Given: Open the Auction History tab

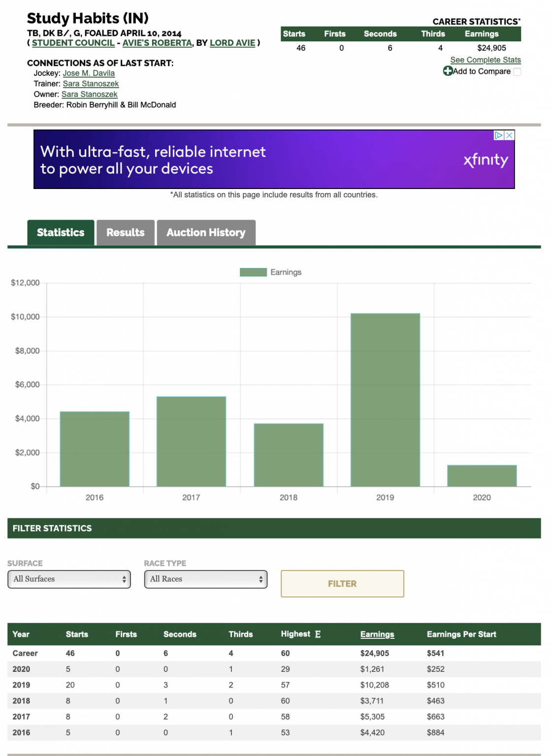Looking at the screenshot, I should pyautogui.click(x=206, y=233).
